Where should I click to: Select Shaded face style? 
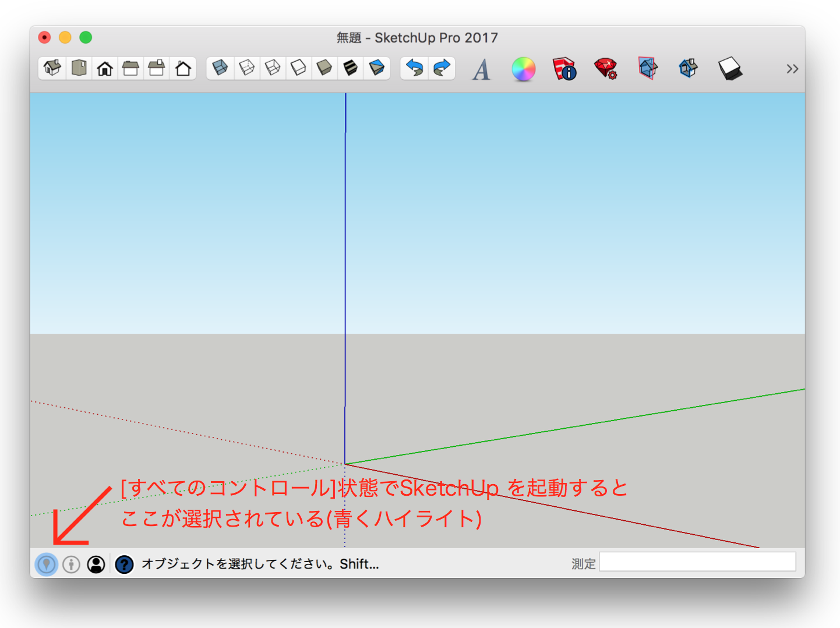(x=324, y=68)
